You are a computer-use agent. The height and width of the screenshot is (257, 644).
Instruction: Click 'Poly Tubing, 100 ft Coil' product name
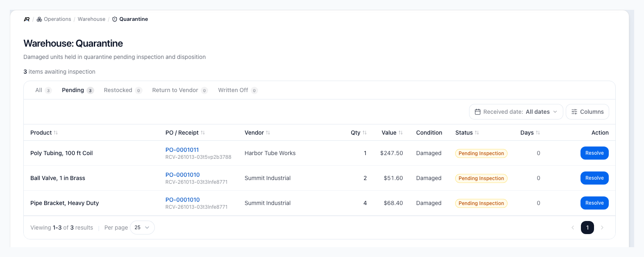61,153
